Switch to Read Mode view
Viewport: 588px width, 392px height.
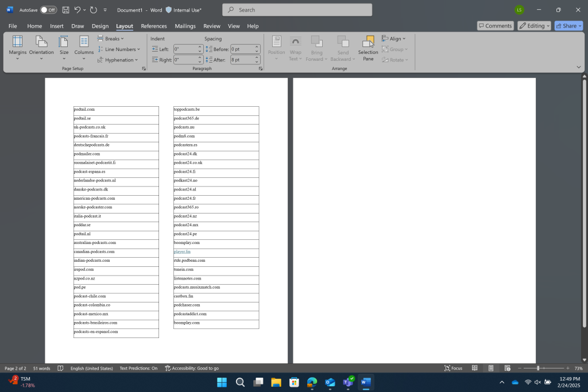pyautogui.click(x=474, y=368)
